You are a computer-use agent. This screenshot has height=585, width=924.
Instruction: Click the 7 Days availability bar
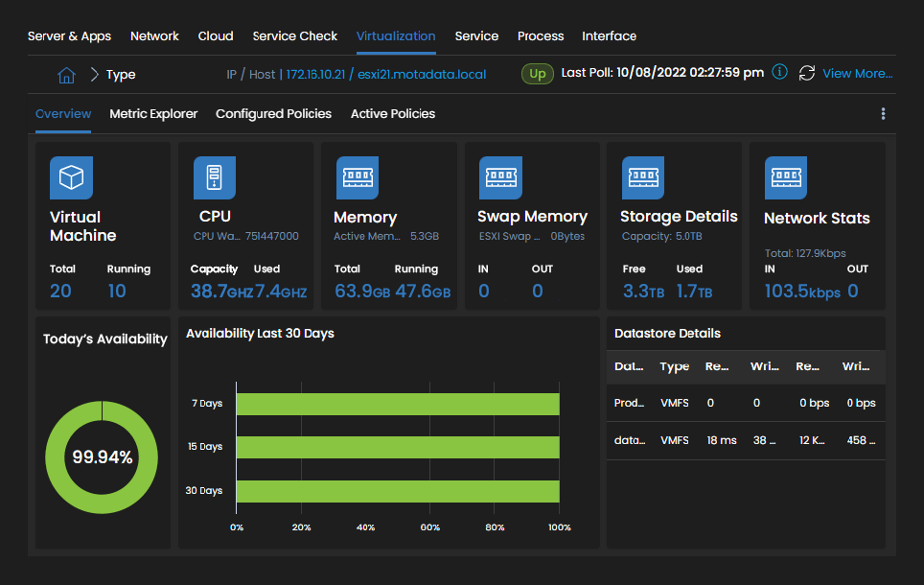click(x=398, y=404)
